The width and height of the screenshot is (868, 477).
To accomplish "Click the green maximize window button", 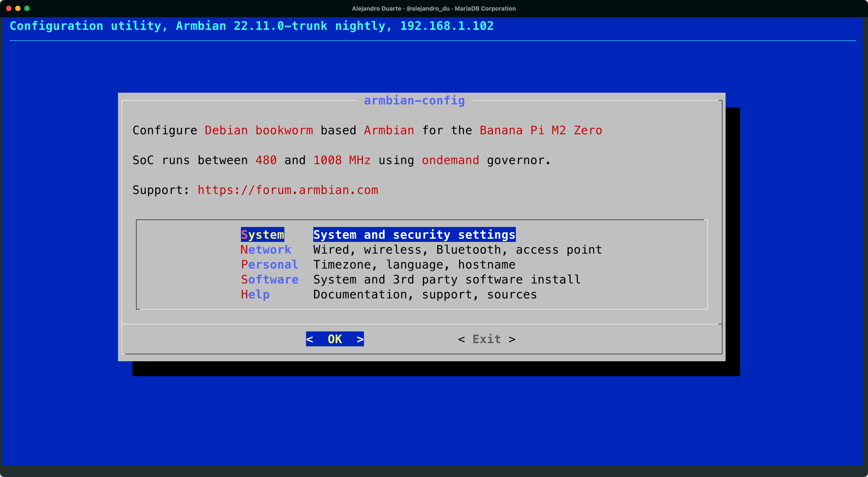I will point(27,8).
